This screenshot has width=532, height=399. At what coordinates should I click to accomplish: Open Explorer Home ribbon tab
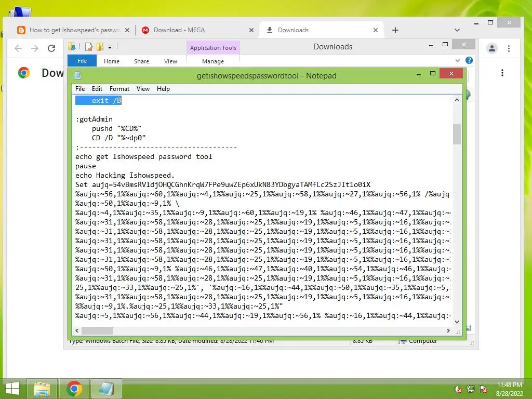112,61
